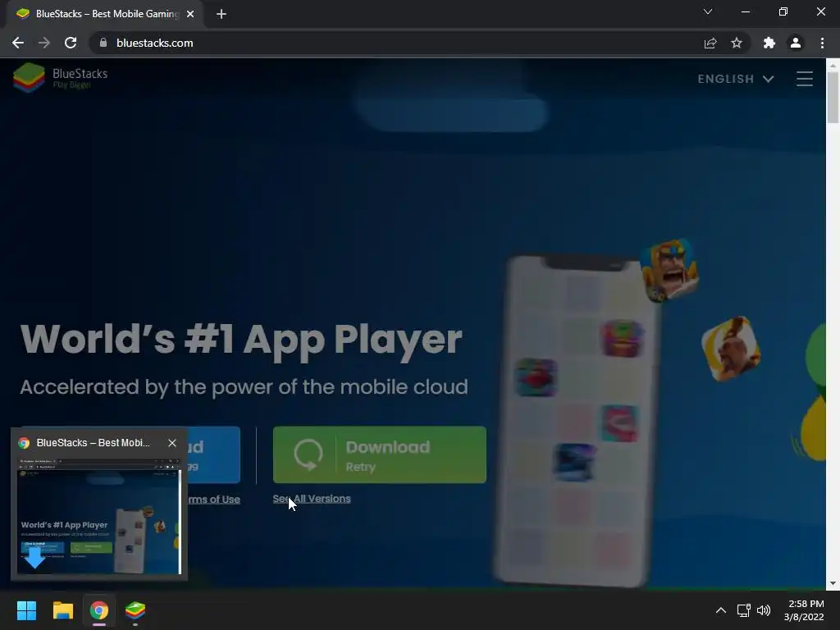Show hidden system tray icons
This screenshot has height=630, width=840.
tap(721, 610)
